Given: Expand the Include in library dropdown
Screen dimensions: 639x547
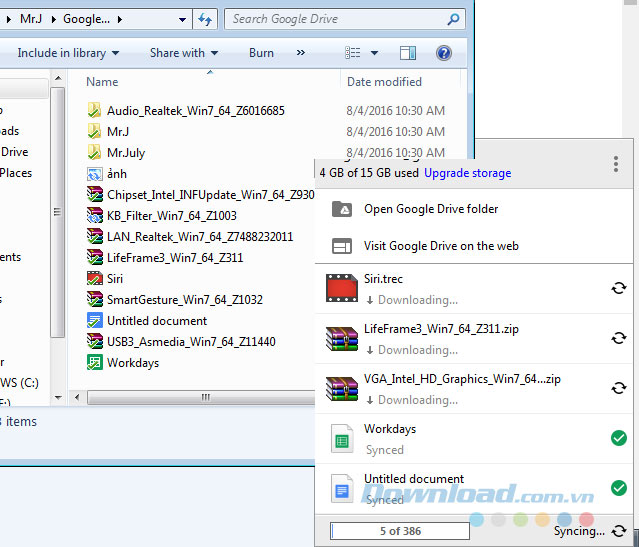Looking at the screenshot, I should (x=68, y=53).
